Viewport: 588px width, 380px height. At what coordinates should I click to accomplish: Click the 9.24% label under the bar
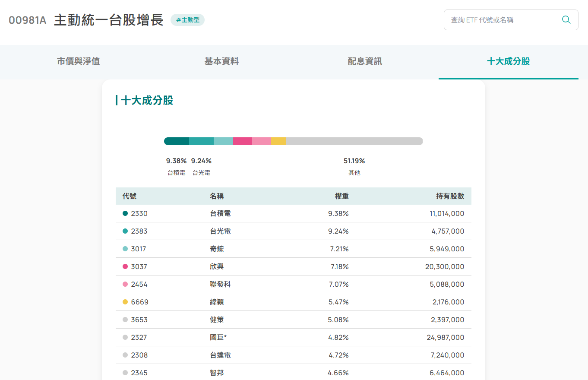point(201,161)
